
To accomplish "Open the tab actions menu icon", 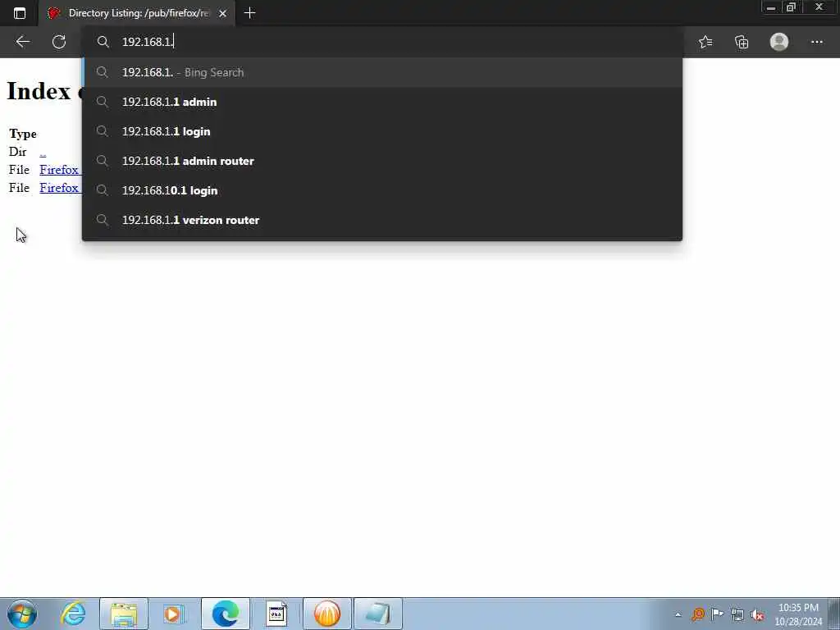I will coord(20,13).
